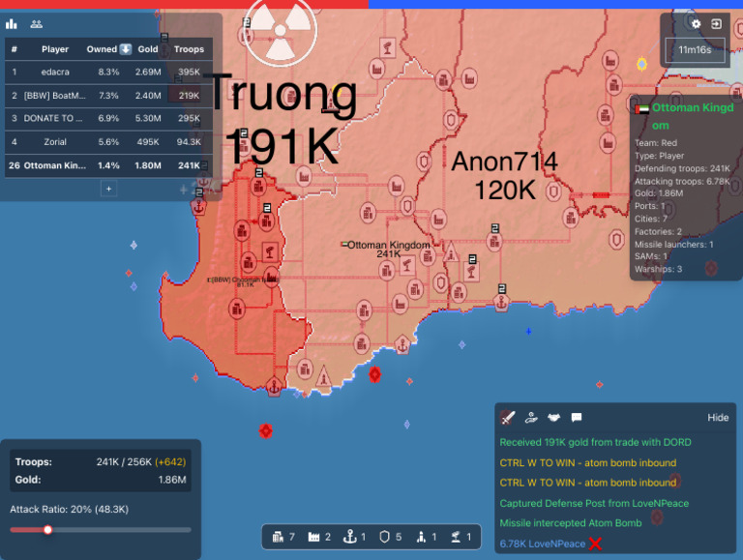Sort leaderboard by Gold column header

[x=148, y=49]
